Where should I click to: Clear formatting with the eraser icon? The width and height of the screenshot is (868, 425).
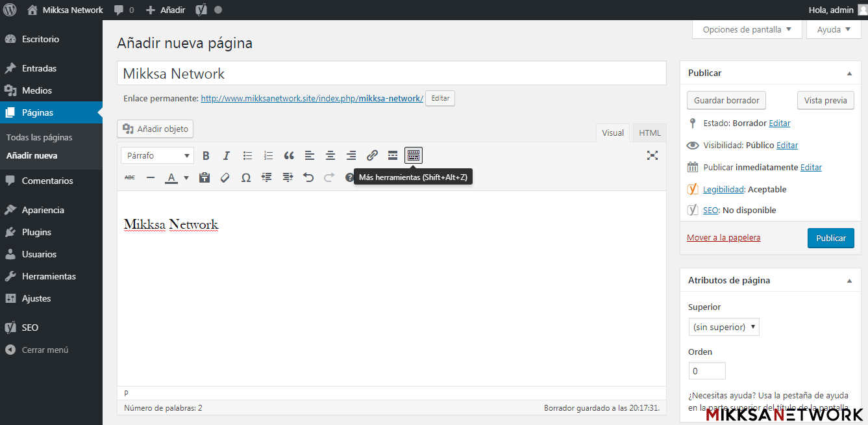[x=225, y=177]
